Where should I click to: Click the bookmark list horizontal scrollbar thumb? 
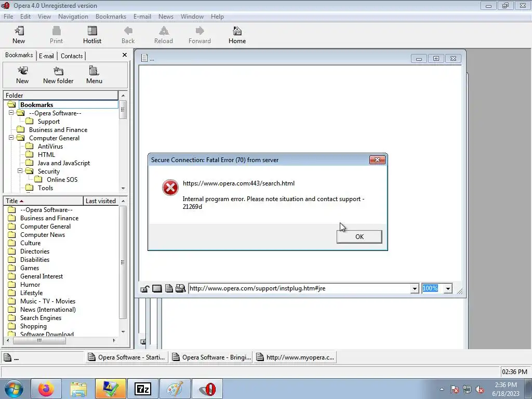click(39, 340)
